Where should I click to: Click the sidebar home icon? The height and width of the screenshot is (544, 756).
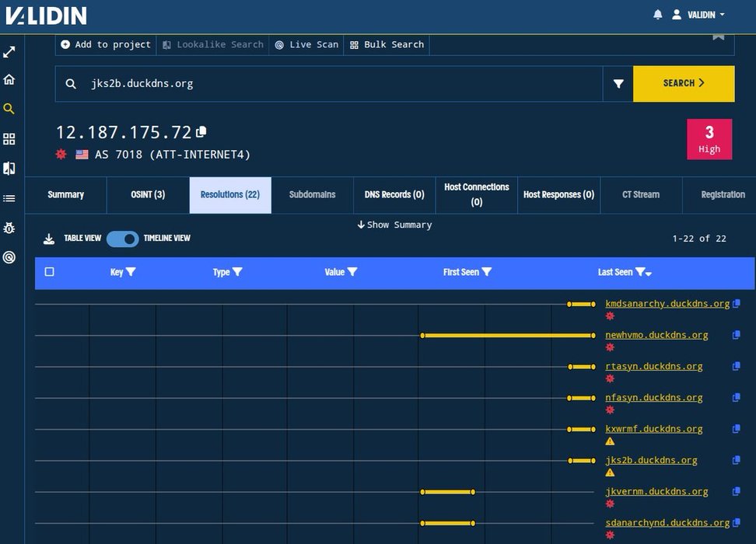click(x=9, y=79)
